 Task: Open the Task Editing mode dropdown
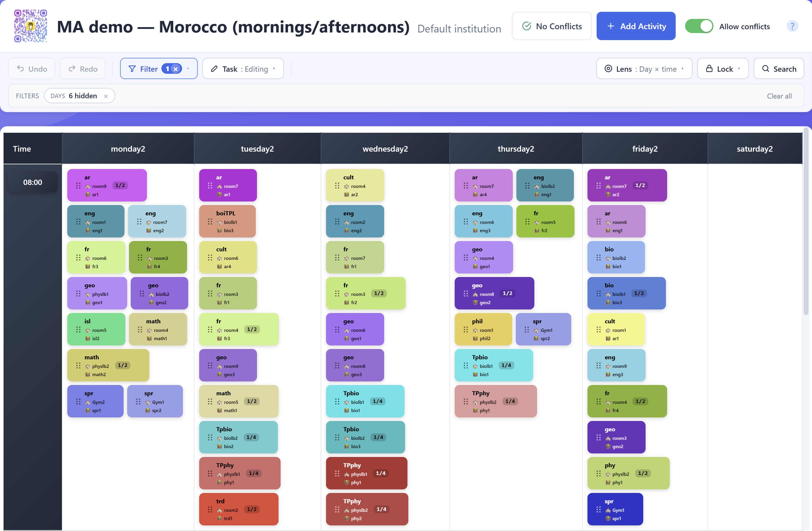coord(243,69)
